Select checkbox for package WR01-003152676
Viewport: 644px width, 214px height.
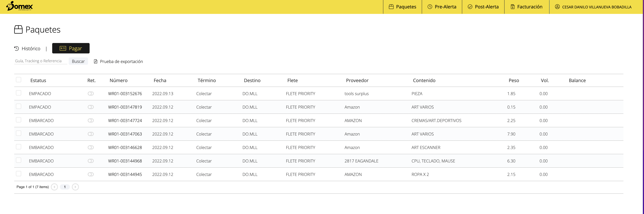[x=19, y=93]
